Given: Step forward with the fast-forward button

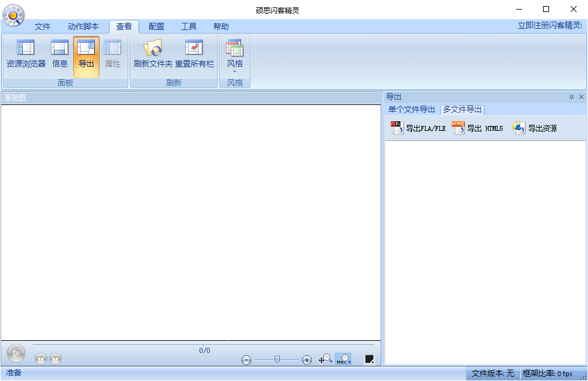Looking at the screenshot, I should point(55,359).
